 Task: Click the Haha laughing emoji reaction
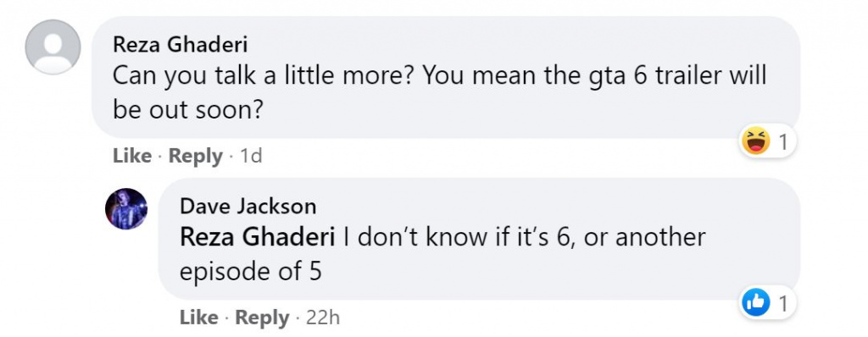pyautogui.click(x=755, y=141)
